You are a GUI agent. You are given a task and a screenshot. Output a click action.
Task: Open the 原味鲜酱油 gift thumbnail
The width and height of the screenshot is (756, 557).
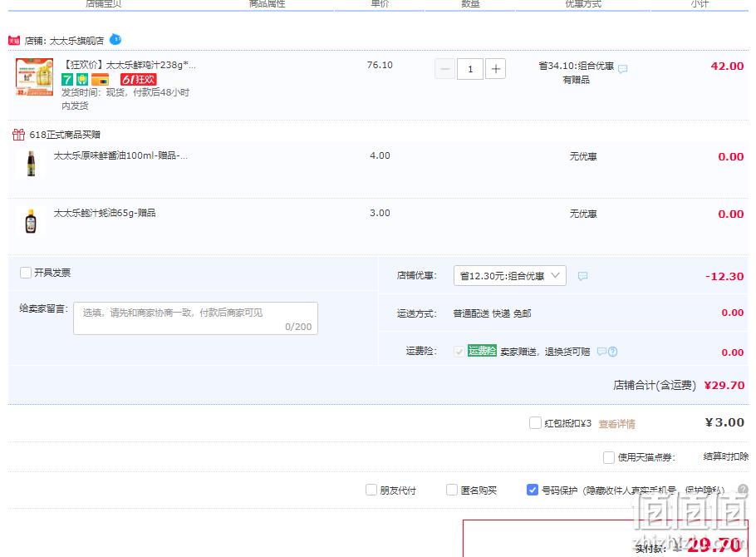point(31,164)
